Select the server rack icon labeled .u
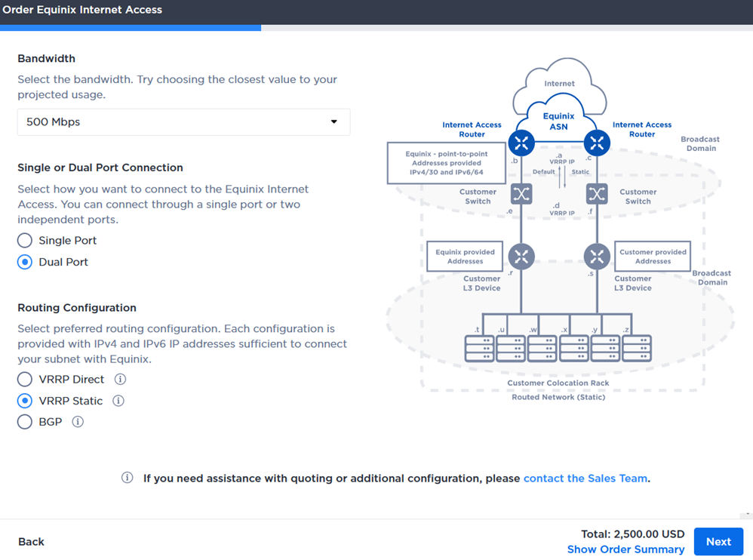Image resolution: width=753 pixels, height=560 pixels. [x=511, y=348]
